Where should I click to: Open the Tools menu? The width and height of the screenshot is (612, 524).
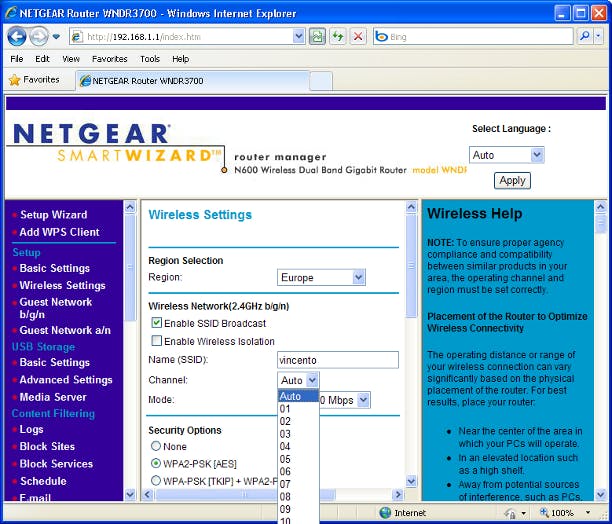click(150, 59)
